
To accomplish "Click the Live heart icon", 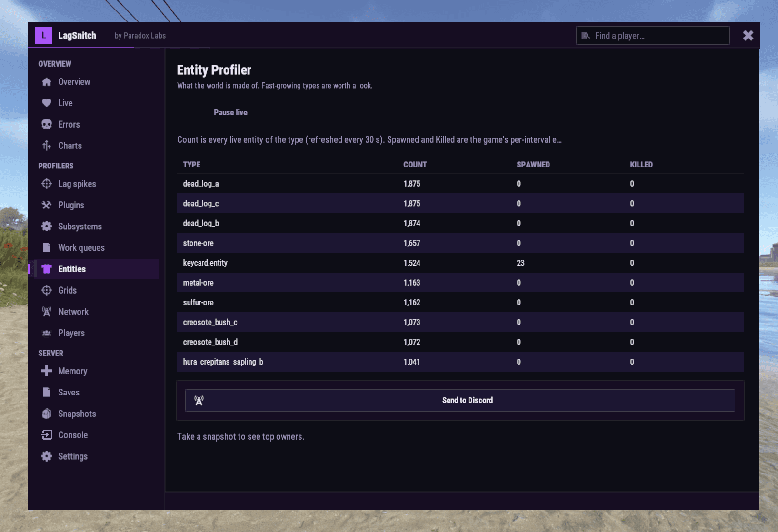I will [x=47, y=103].
